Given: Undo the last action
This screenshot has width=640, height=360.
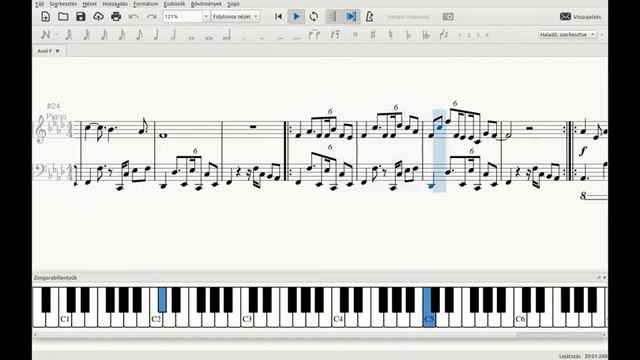Looking at the screenshot, I should click(x=133, y=17).
